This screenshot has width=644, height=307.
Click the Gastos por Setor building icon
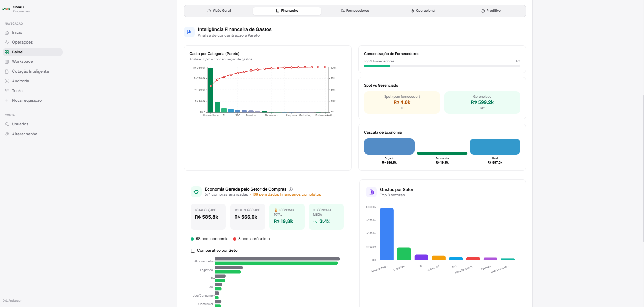(371, 192)
